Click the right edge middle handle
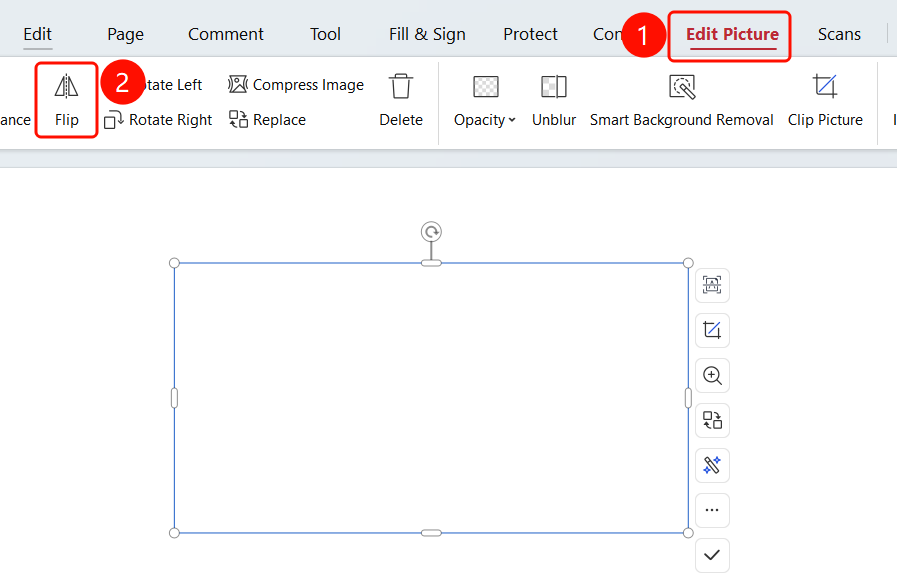 [x=688, y=398]
